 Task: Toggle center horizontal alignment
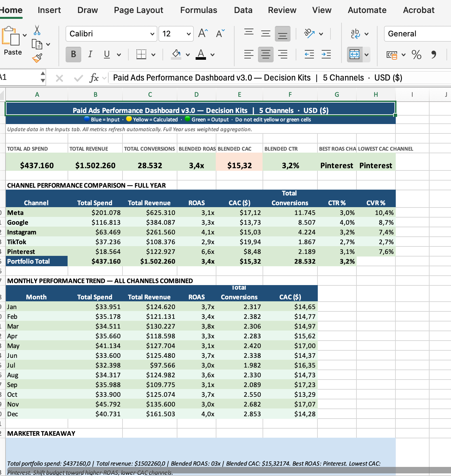coord(266,54)
